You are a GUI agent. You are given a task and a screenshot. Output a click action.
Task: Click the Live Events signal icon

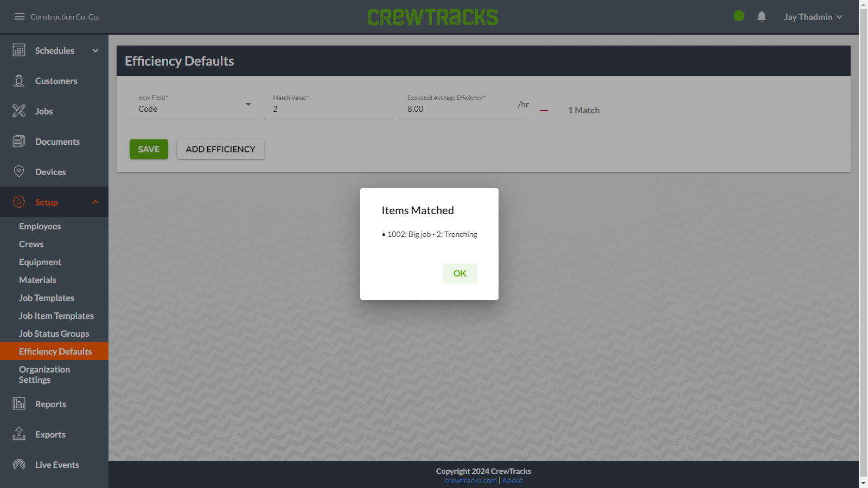coord(19,465)
